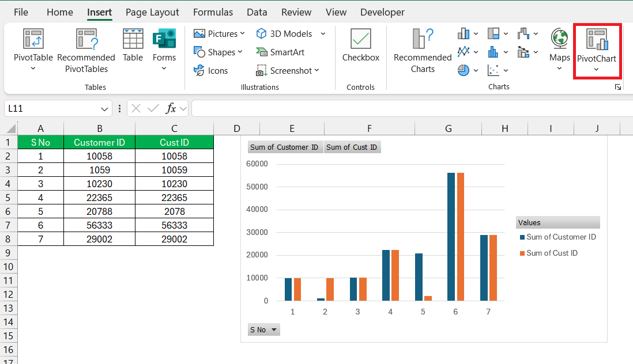Expand the PivotTable dropdown arrow
Viewport: 633px width, 364px height.
(x=33, y=69)
